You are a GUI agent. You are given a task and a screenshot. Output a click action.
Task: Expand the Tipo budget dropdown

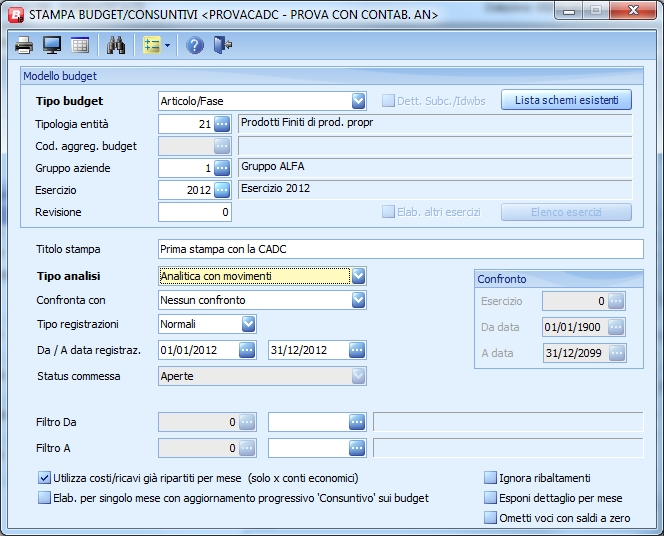(x=358, y=101)
